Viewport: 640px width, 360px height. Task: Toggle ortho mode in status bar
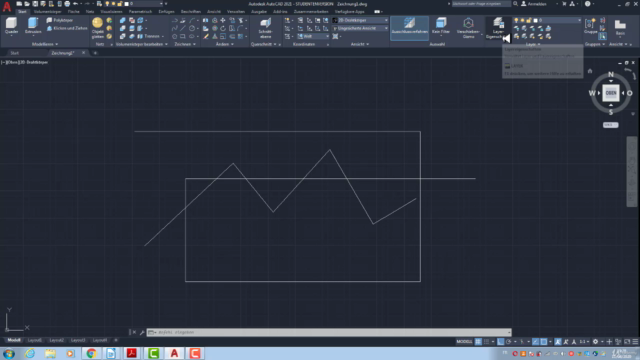point(500,342)
